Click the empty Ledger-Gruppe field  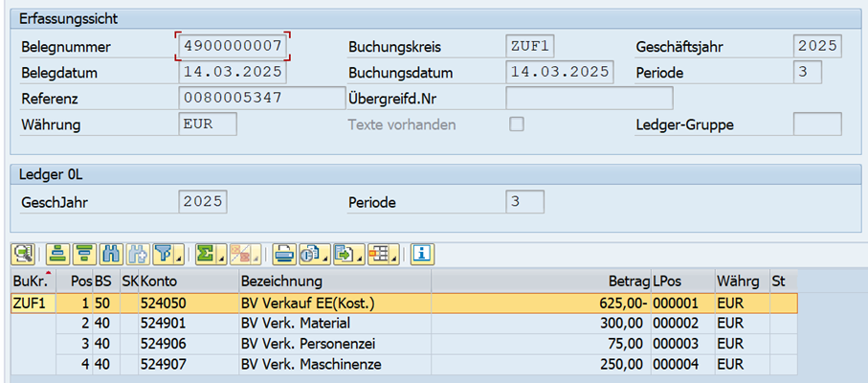(817, 124)
